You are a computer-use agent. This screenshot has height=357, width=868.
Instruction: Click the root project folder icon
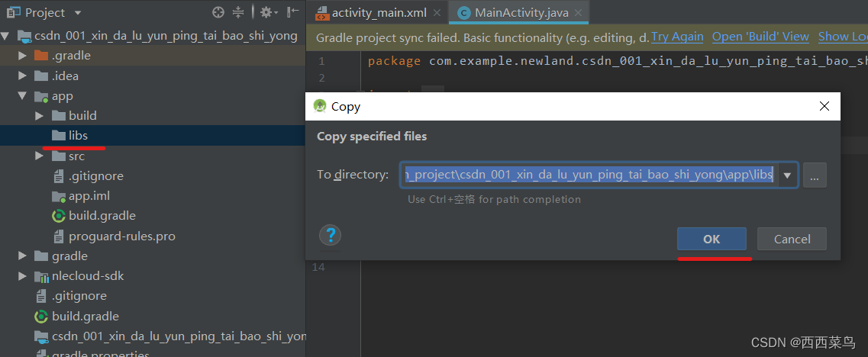pos(24,37)
